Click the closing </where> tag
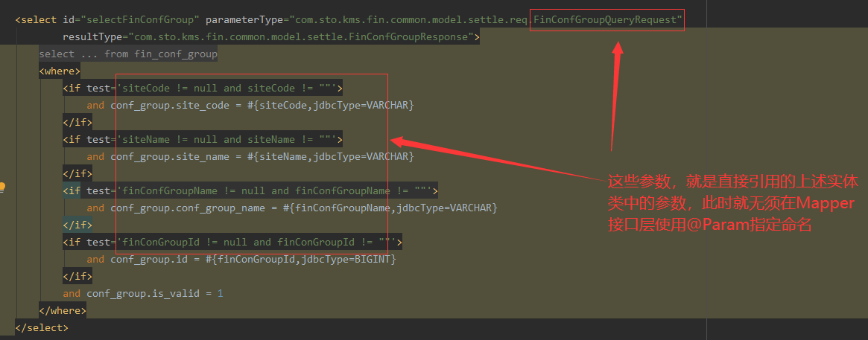The image size is (868, 340). pos(63,311)
